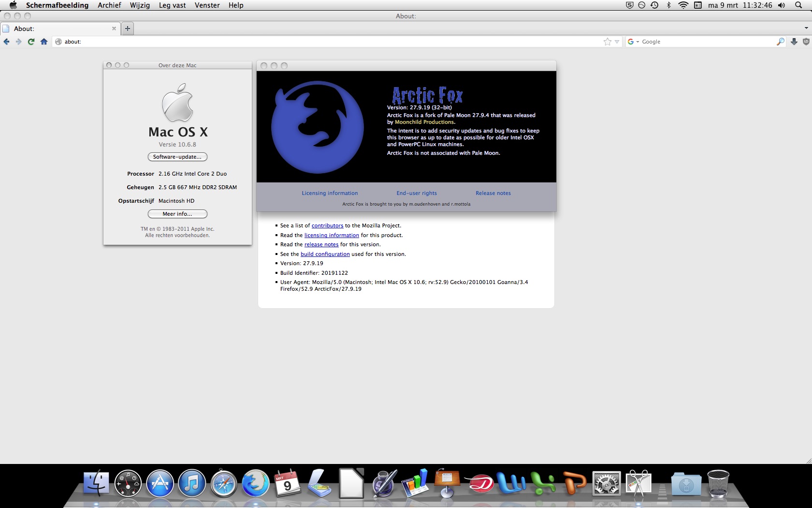This screenshot has height=508, width=812.
Task: Open iCal calendar icon in the Dock
Action: pos(288,483)
